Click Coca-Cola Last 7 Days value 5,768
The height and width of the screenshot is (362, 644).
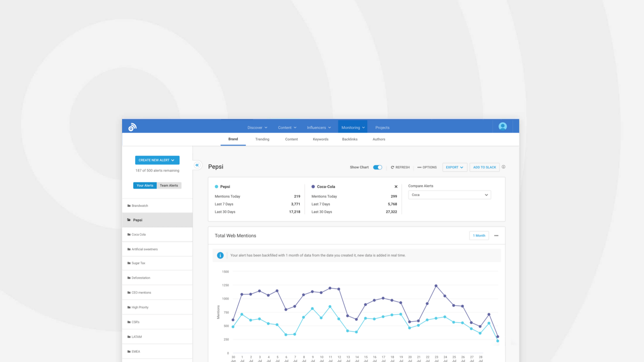392,204
